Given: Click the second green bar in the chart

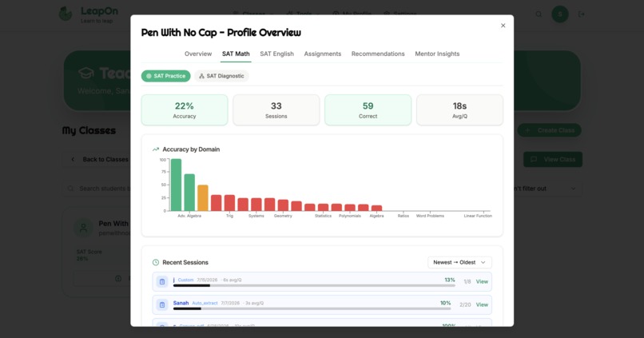Looking at the screenshot, I should [189, 193].
